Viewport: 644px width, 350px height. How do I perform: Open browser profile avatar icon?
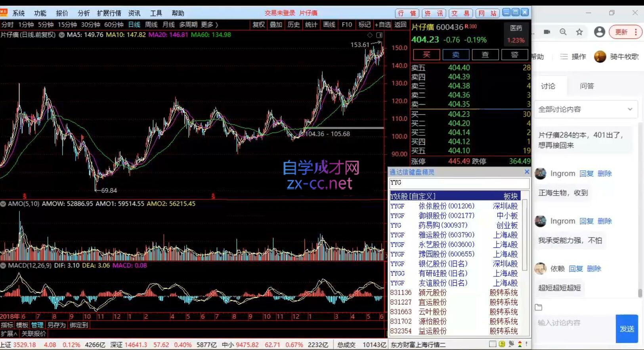pos(600,32)
